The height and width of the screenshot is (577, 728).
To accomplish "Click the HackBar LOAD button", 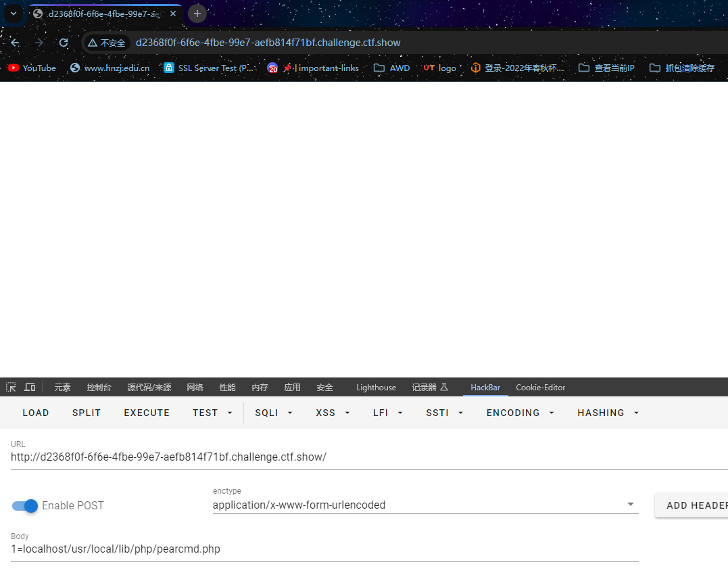I will coord(36,413).
